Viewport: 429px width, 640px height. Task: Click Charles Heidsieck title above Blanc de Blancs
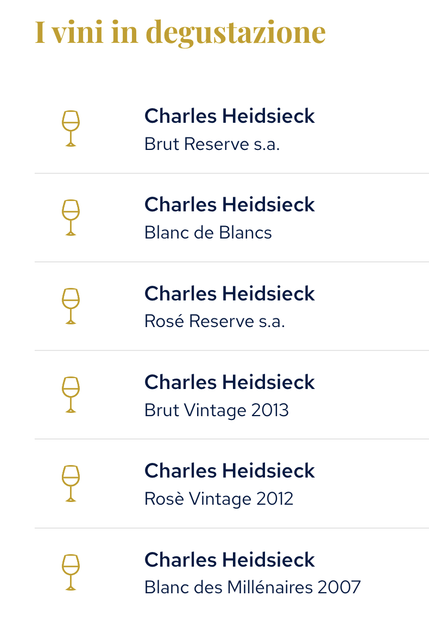pos(230,204)
